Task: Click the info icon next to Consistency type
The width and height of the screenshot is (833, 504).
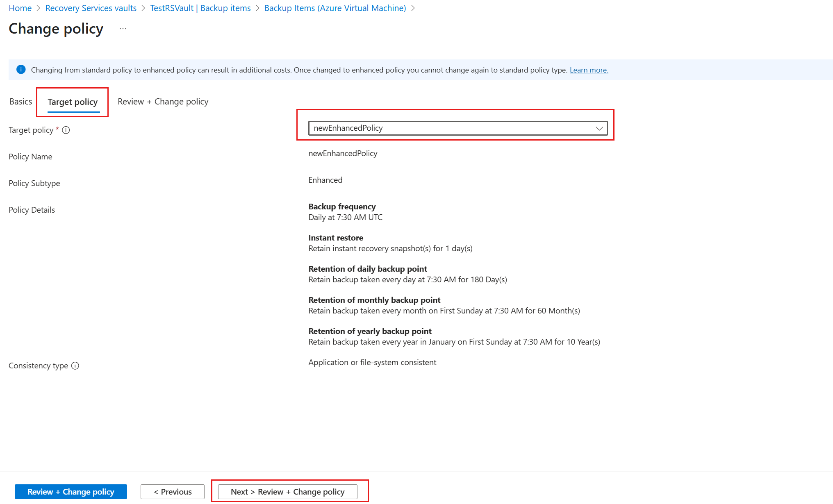Action: [75, 366]
